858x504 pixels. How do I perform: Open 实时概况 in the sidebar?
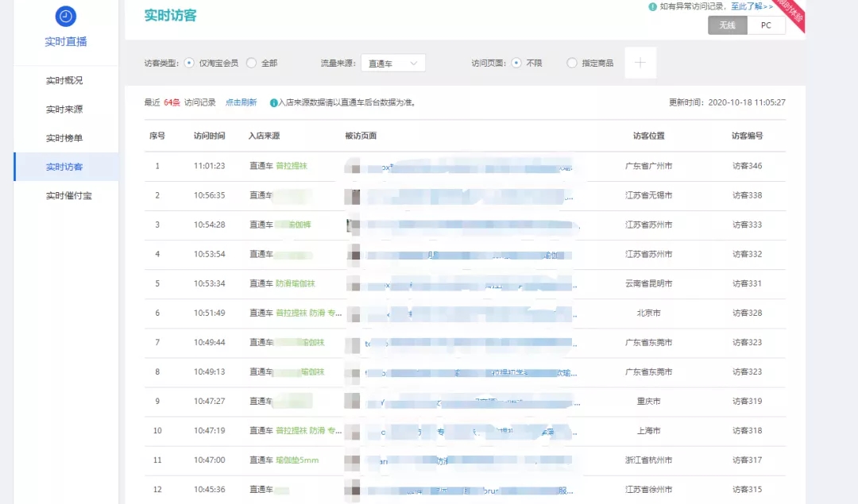[64, 80]
